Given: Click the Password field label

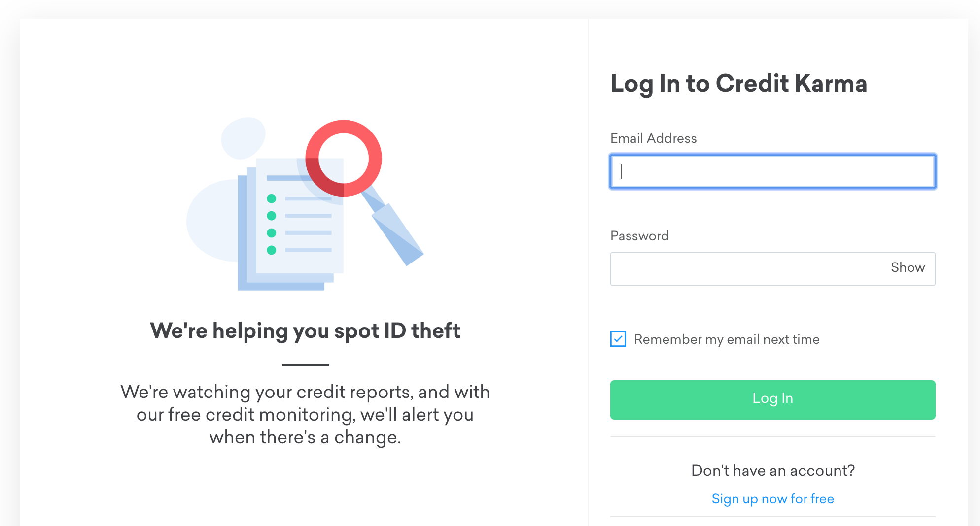Looking at the screenshot, I should pyautogui.click(x=639, y=236).
